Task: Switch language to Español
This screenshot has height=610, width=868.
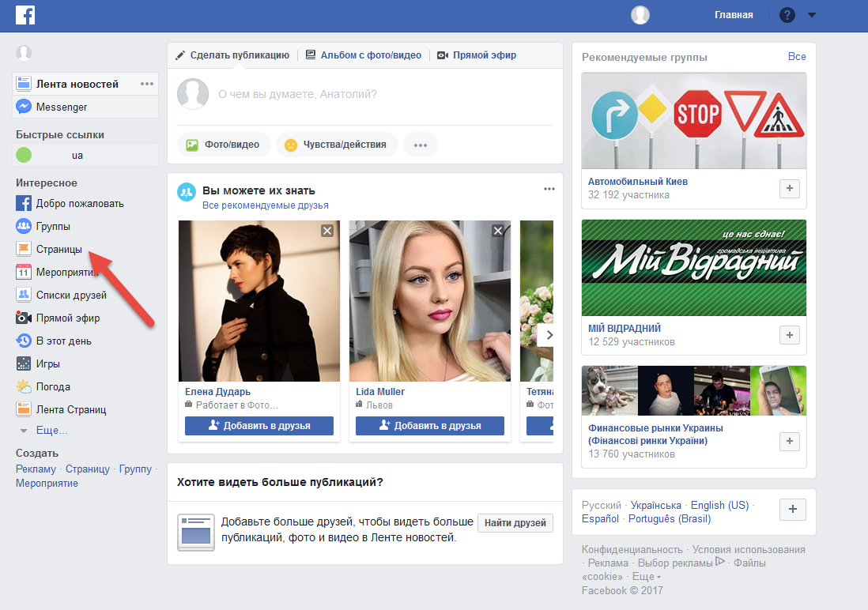Action: coord(600,518)
